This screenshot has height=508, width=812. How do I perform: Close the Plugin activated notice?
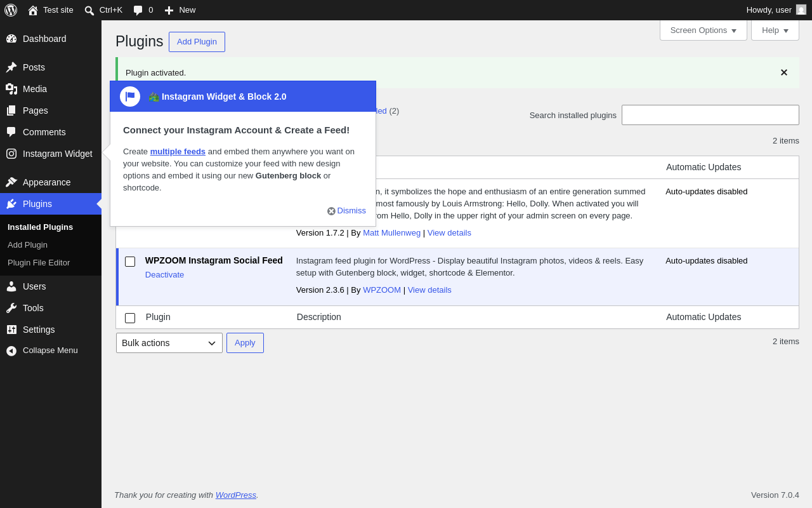(784, 72)
